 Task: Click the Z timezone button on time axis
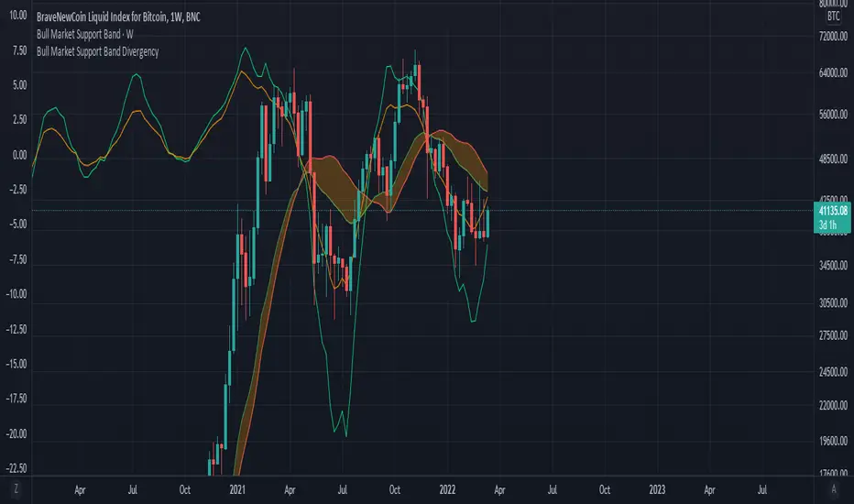tap(16, 489)
